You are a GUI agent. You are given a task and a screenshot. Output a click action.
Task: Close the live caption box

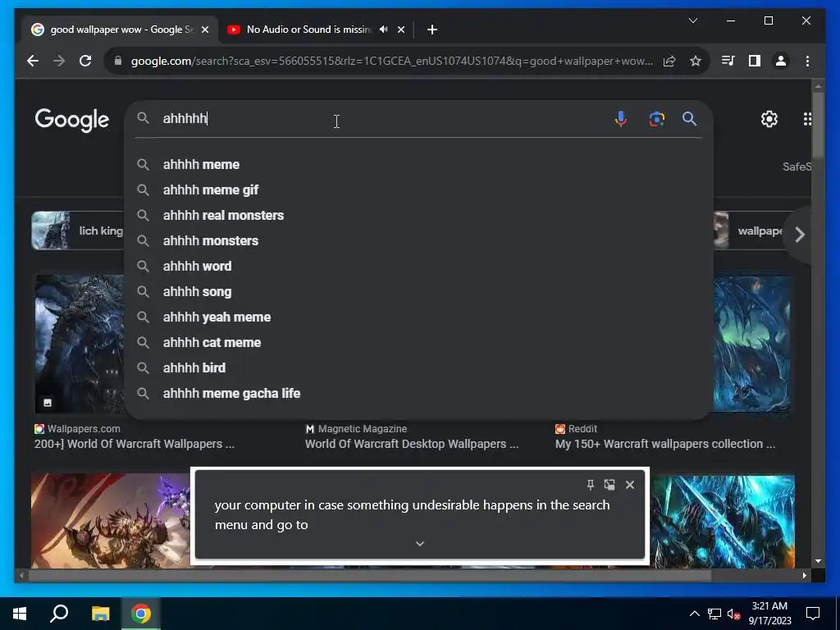click(630, 485)
